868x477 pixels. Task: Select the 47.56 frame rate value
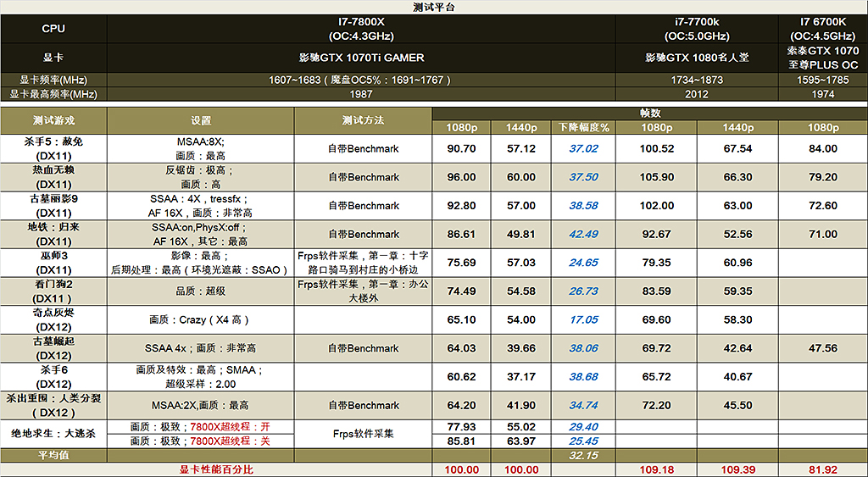(822, 348)
